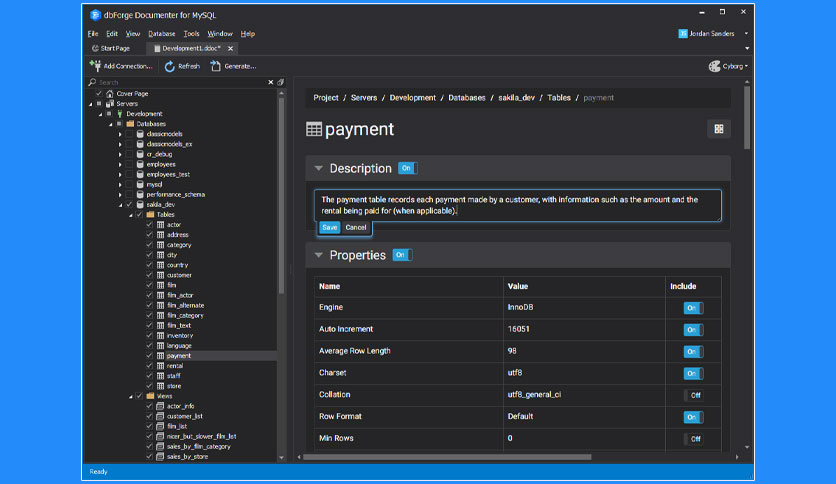836x484 pixels.
Task: Click the collapse-all icon beside search box
Action: [280, 82]
